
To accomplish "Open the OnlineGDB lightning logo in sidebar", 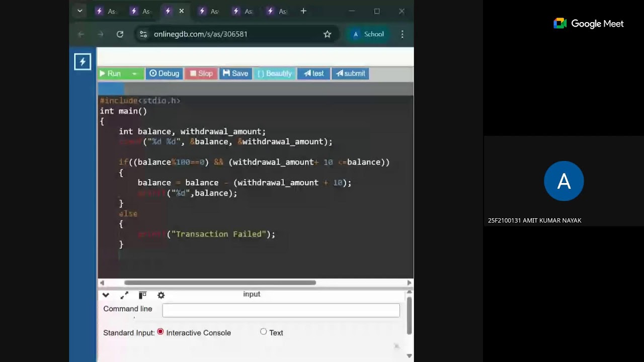I will (83, 62).
